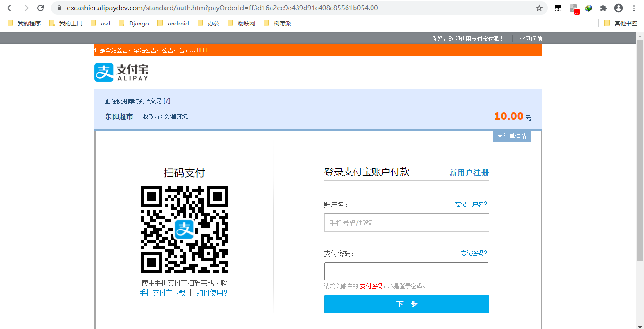Reload the Alipay cashier page
Viewport: 644px width, 329px height.
(41, 8)
